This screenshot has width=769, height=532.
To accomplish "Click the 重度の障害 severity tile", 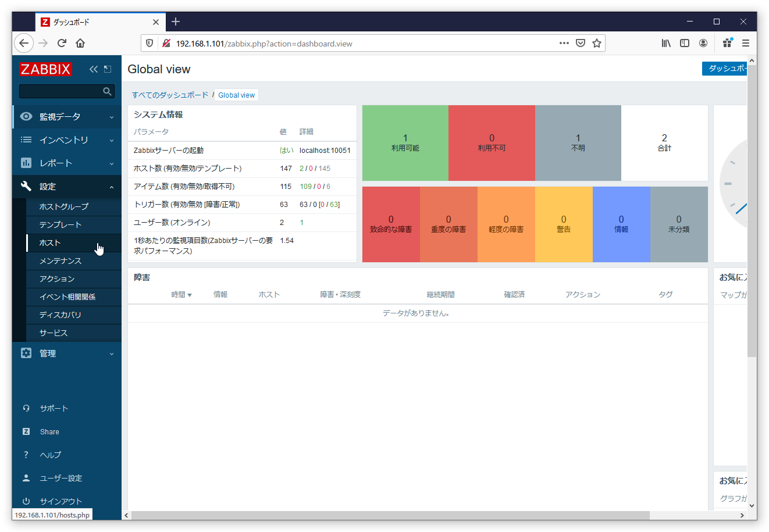I will (448, 224).
